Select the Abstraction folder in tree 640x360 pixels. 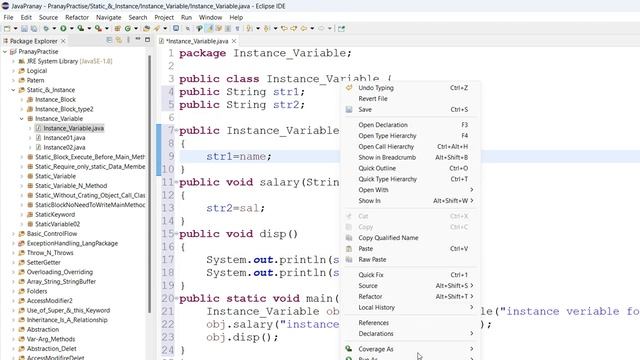click(x=42, y=329)
